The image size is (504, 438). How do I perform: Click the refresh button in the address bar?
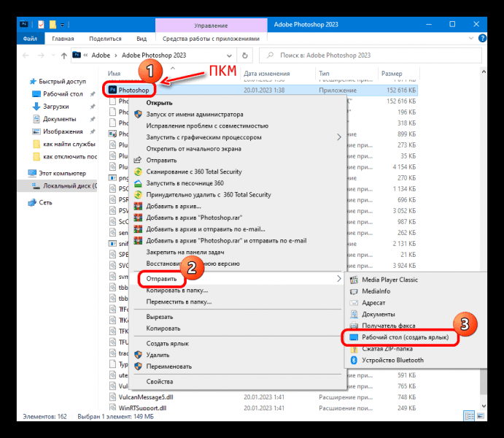point(245,55)
